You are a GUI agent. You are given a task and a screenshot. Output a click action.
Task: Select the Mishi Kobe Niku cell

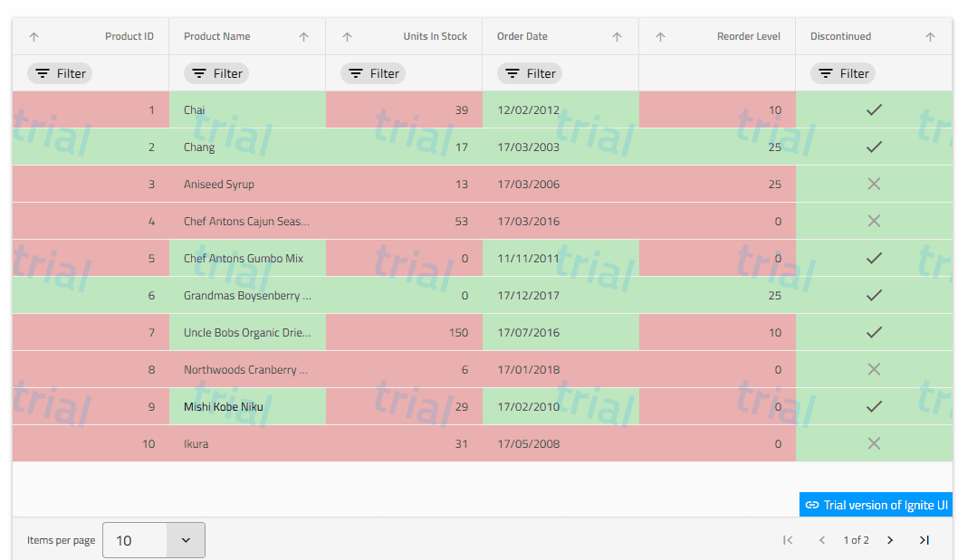click(224, 407)
